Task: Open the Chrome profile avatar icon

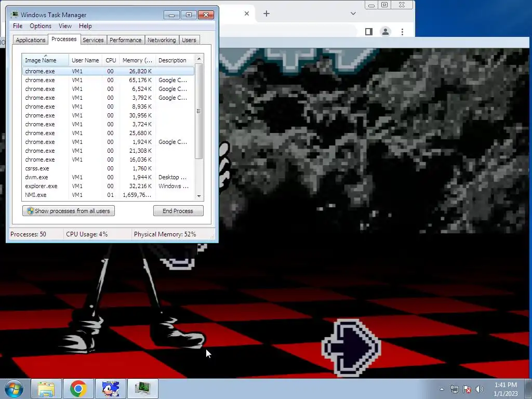Action: (x=385, y=32)
